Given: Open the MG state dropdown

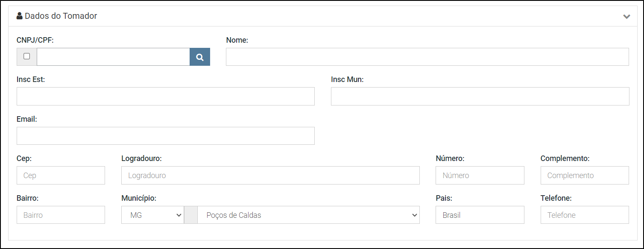Looking at the screenshot, I should tap(152, 215).
